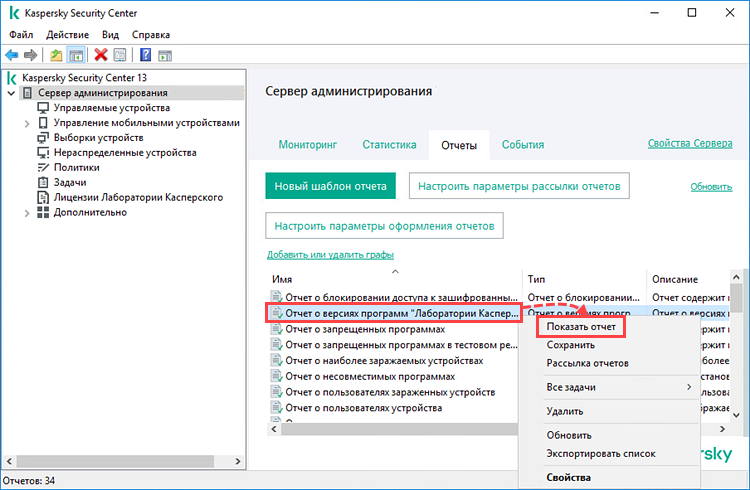Open the Справка menu
Screen dimensions: 750x490
click(x=151, y=35)
